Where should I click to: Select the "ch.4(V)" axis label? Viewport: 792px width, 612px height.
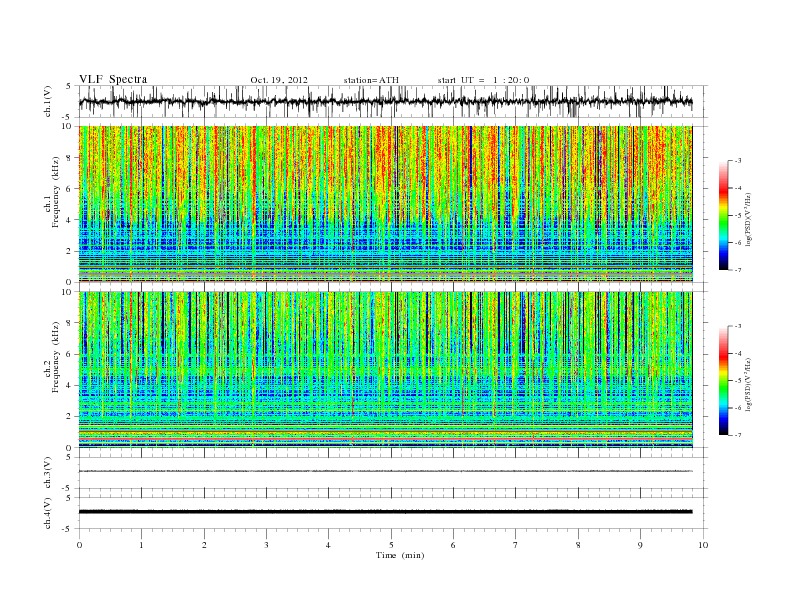[47, 513]
